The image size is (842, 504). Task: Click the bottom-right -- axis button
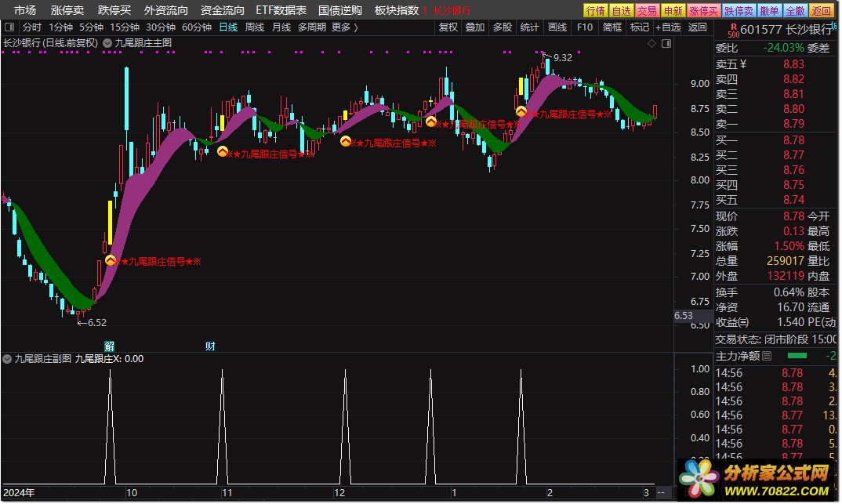click(x=661, y=492)
